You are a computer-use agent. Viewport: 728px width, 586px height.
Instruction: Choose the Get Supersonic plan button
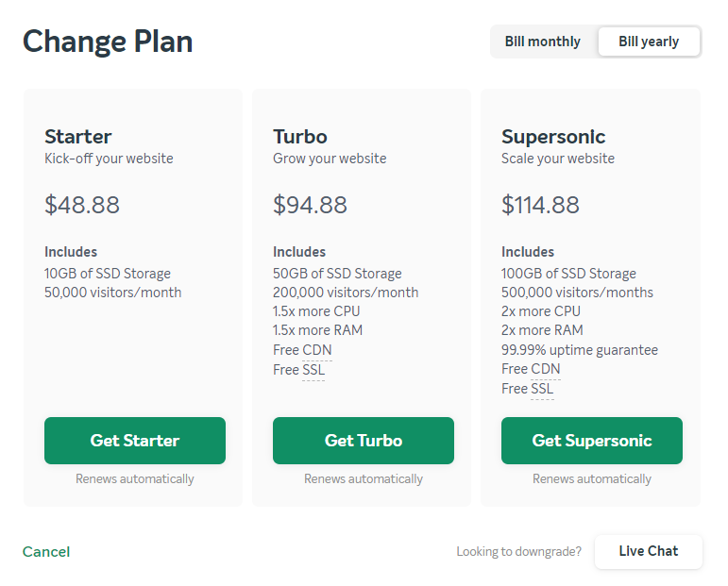591,441
